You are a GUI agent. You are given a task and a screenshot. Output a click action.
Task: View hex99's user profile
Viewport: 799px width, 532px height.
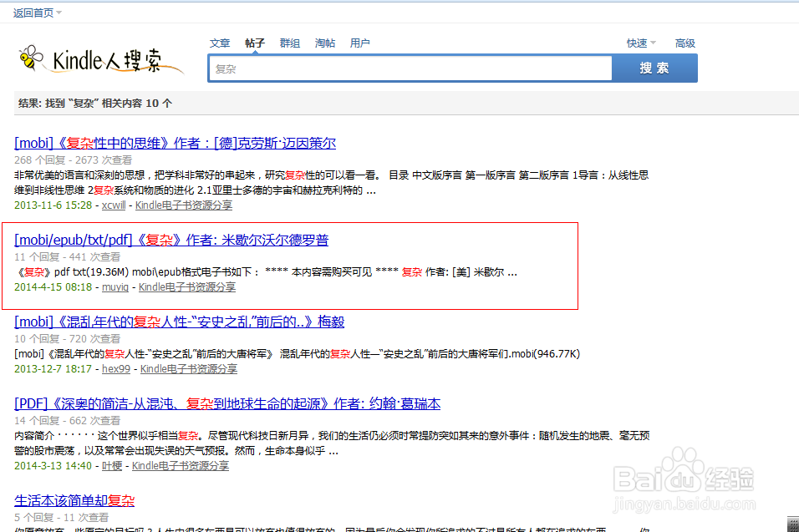coord(115,368)
